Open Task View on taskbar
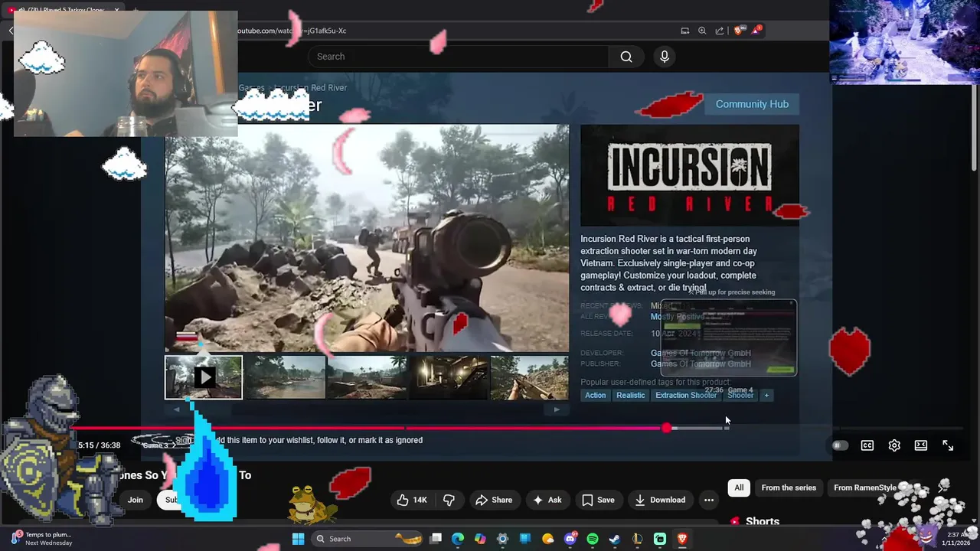Screen dimensions: 980x551 [436, 539]
